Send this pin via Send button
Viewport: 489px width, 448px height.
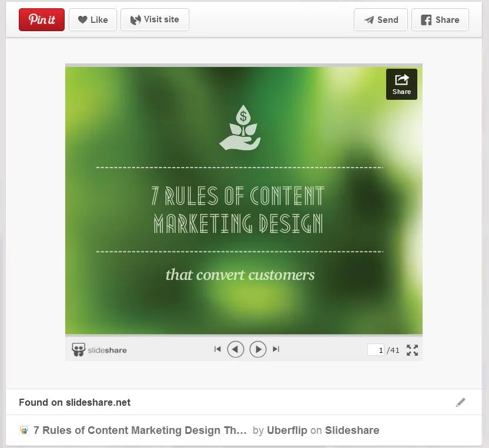point(380,19)
